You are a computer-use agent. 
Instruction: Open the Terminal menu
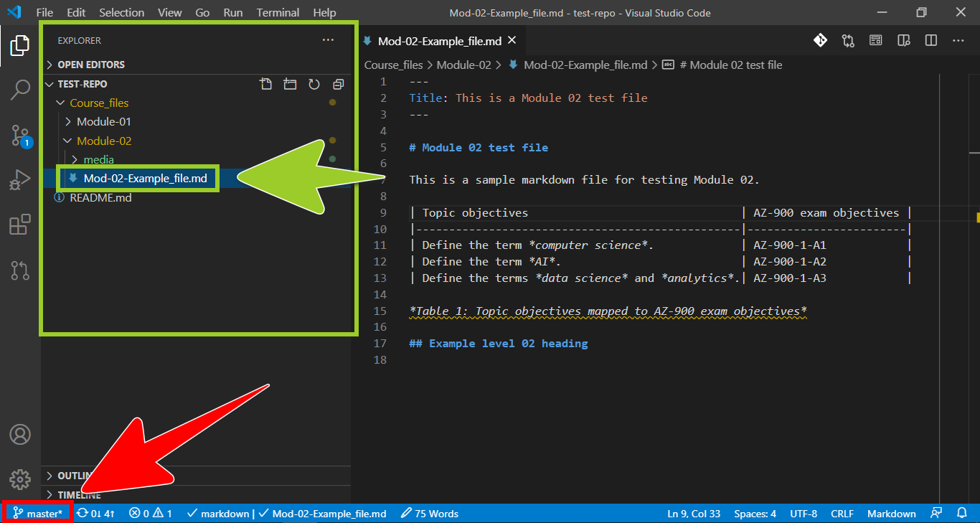pyautogui.click(x=278, y=12)
